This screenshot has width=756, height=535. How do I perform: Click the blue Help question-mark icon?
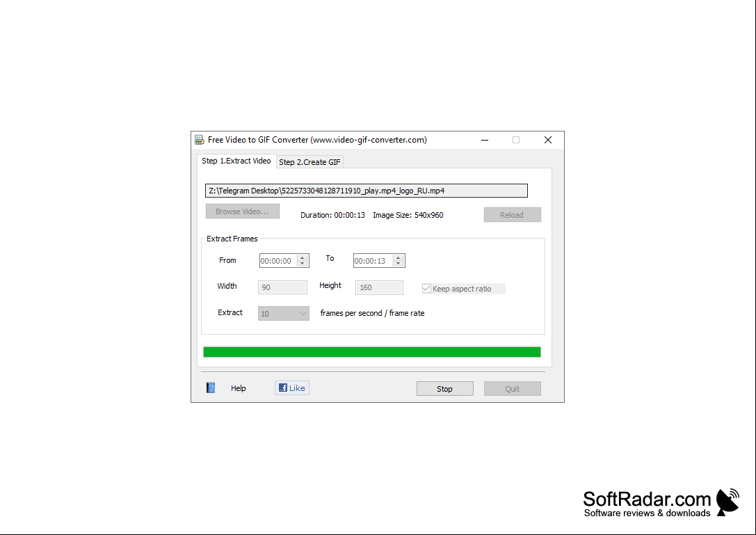tap(211, 388)
